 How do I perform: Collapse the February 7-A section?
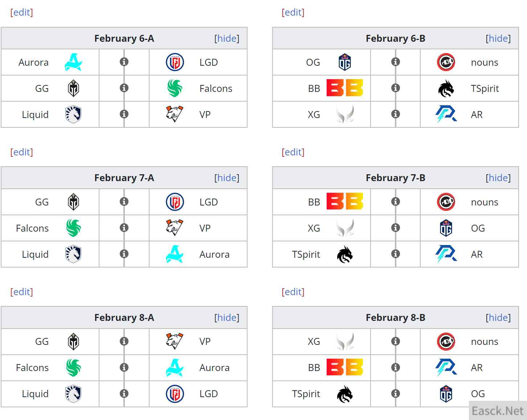(227, 178)
